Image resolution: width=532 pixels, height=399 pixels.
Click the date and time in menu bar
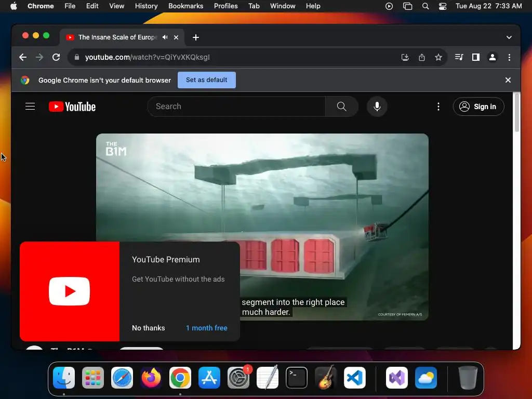pos(488,6)
